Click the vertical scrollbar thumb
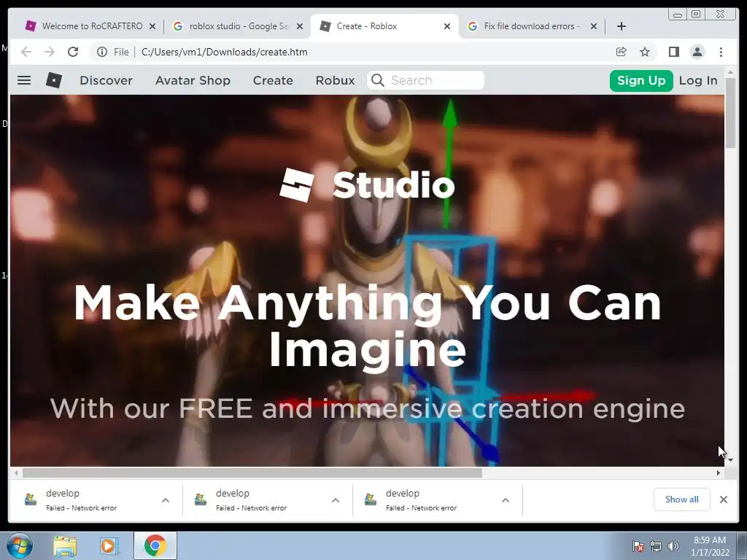The width and height of the screenshot is (747, 560). [730, 113]
